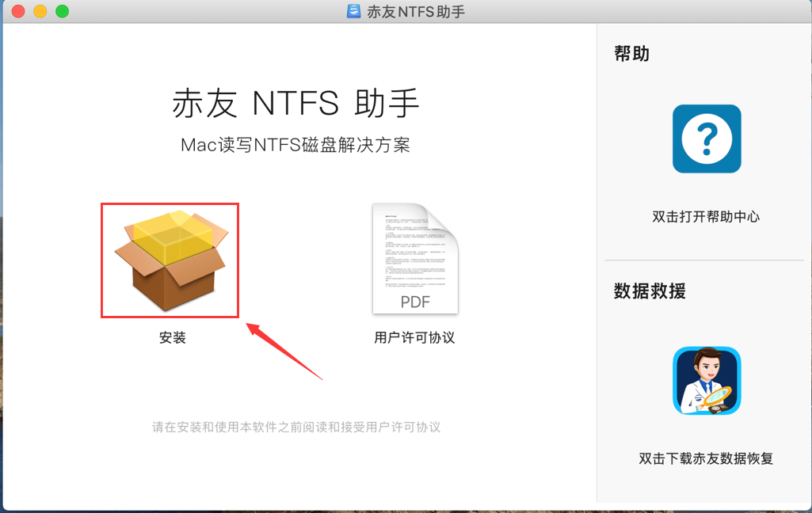Open the PDF user license document icon

[415, 260]
